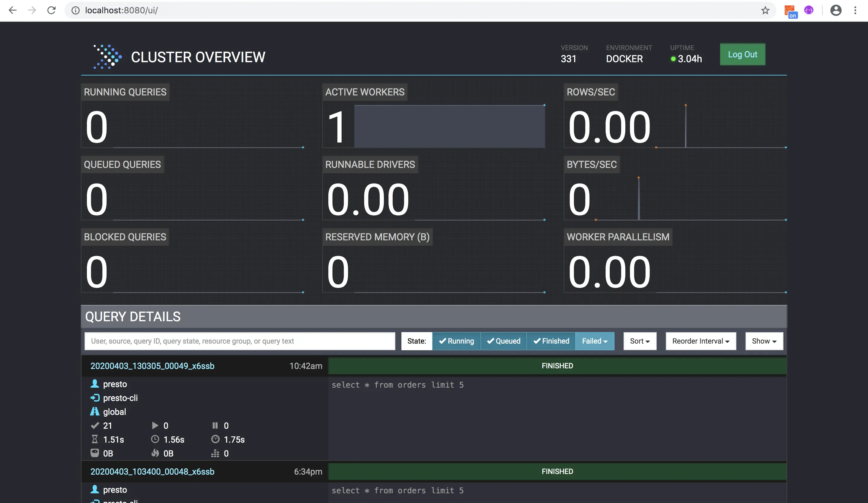Toggle the Finished state filter
868x503 pixels.
pos(551,341)
